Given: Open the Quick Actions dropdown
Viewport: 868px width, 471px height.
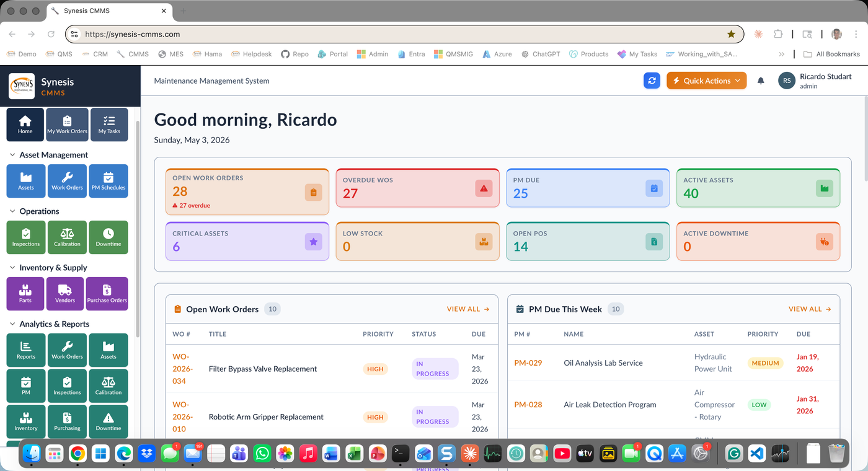Looking at the screenshot, I should [x=706, y=81].
